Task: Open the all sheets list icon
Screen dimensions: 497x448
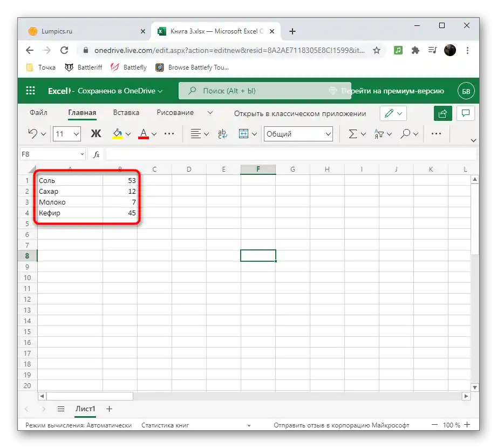Action: (x=61, y=409)
